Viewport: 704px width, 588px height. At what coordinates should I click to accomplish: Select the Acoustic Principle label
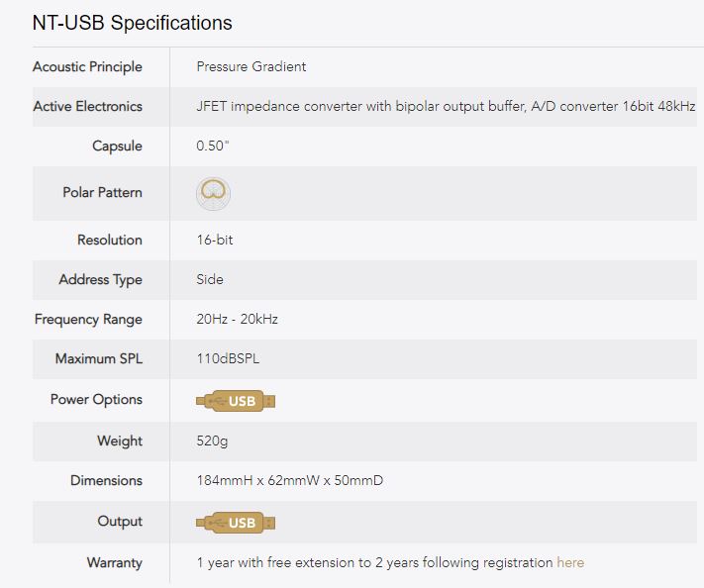pos(87,66)
